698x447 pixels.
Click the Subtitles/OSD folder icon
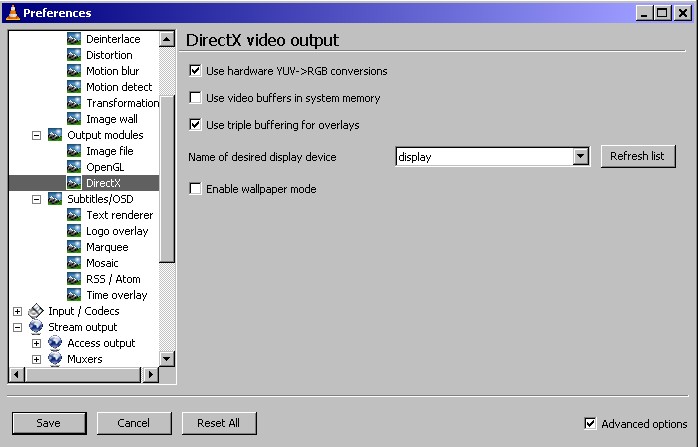[55, 199]
